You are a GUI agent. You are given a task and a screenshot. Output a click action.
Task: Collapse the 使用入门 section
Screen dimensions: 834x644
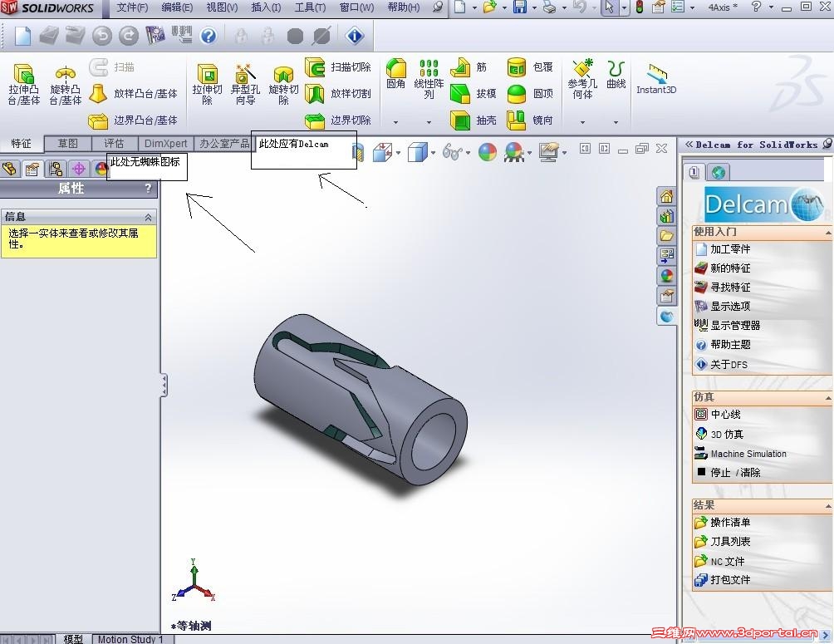(828, 233)
